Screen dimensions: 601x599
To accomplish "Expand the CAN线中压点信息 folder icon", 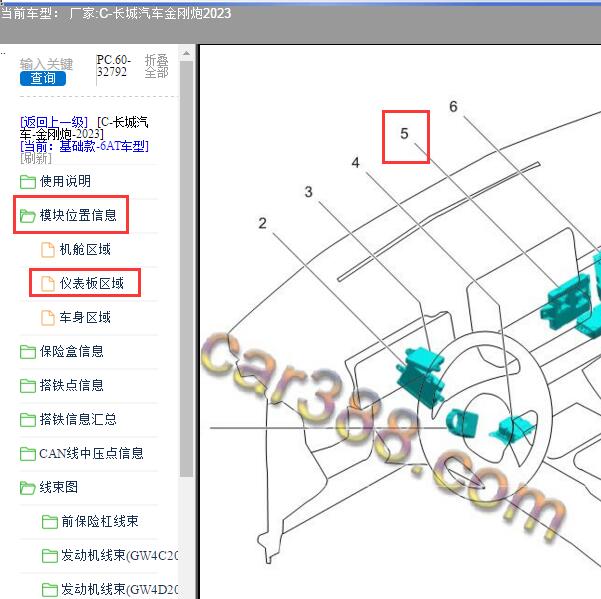I will click(28, 454).
